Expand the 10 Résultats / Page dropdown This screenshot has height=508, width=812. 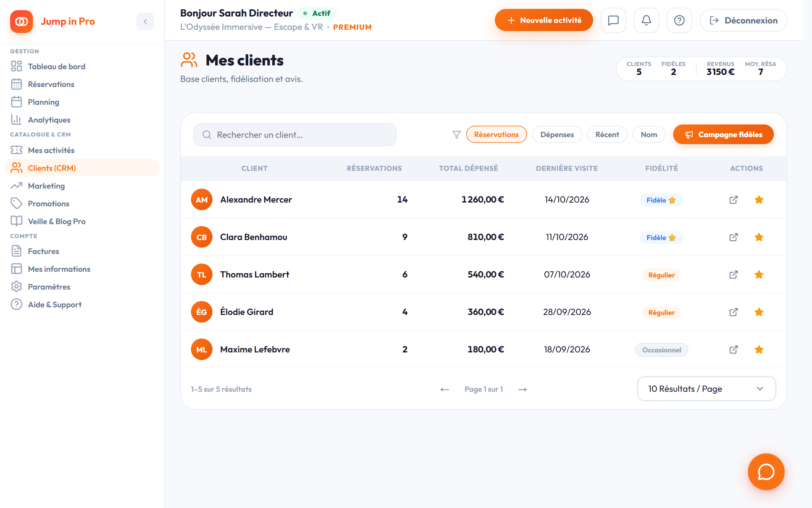coord(706,389)
